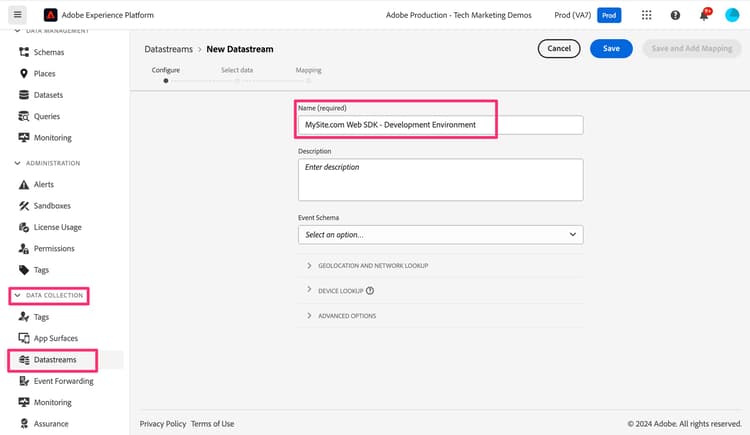Open the hamburger navigation menu

[x=17, y=15]
